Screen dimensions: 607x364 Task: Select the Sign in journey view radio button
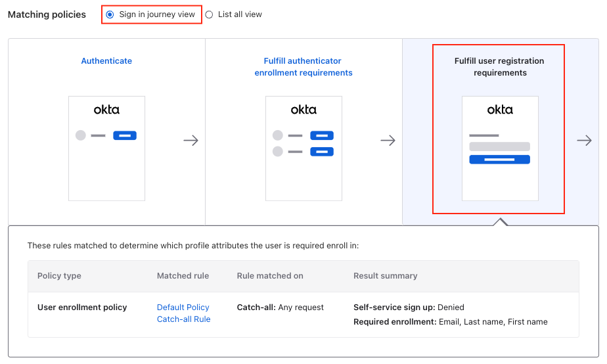[110, 14]
